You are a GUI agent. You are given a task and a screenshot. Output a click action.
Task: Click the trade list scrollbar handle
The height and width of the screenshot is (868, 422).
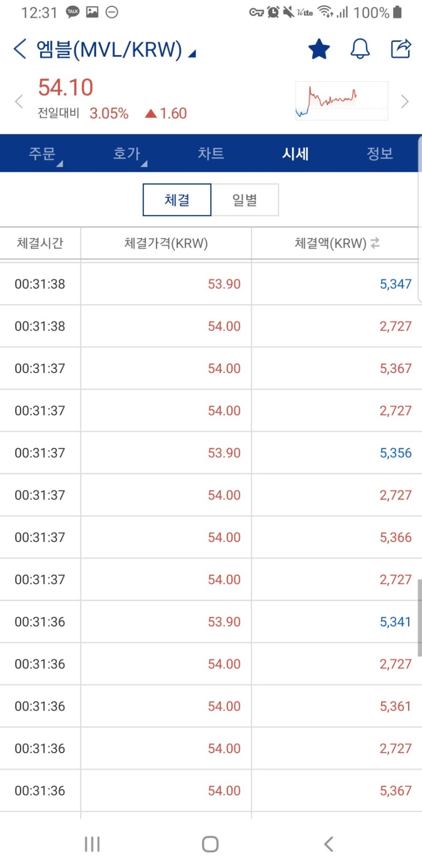pyautogui.click(x=419, y=617)
